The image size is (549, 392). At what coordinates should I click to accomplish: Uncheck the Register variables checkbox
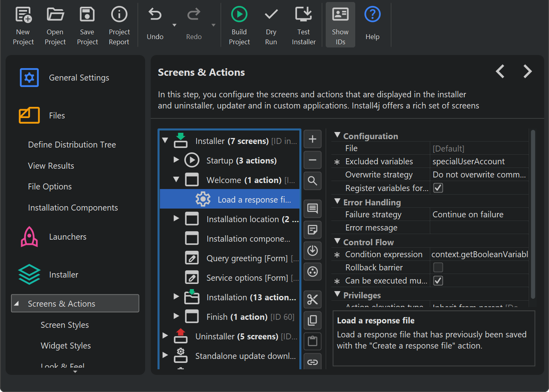[x=438, y=188]
